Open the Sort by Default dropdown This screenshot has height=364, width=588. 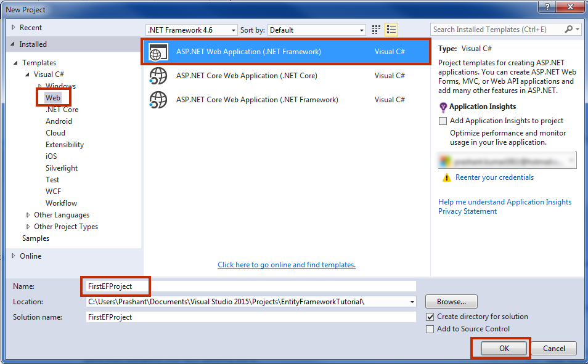point(317,30)
